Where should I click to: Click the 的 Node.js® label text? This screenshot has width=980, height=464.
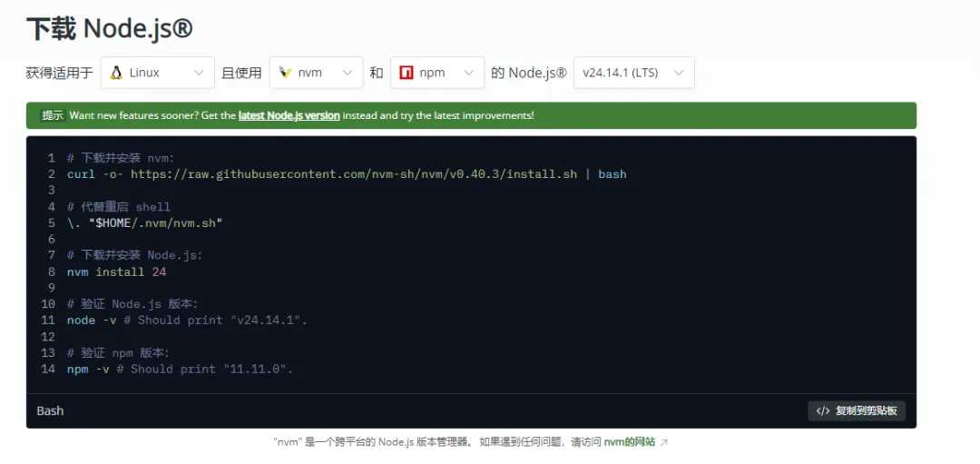coord(529,73)
